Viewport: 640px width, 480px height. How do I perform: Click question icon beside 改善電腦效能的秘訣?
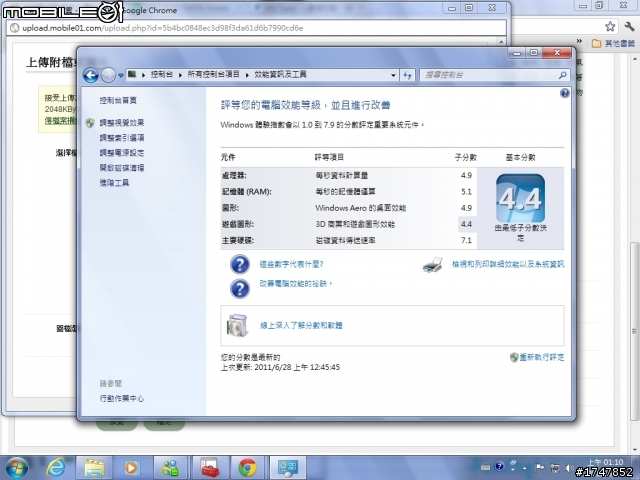coord(240,289)
